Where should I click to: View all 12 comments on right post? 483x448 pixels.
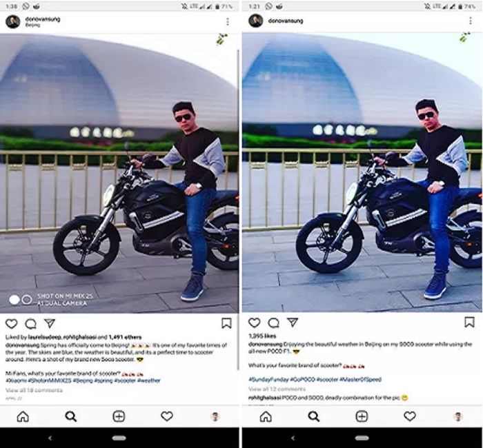click(277, 389)
